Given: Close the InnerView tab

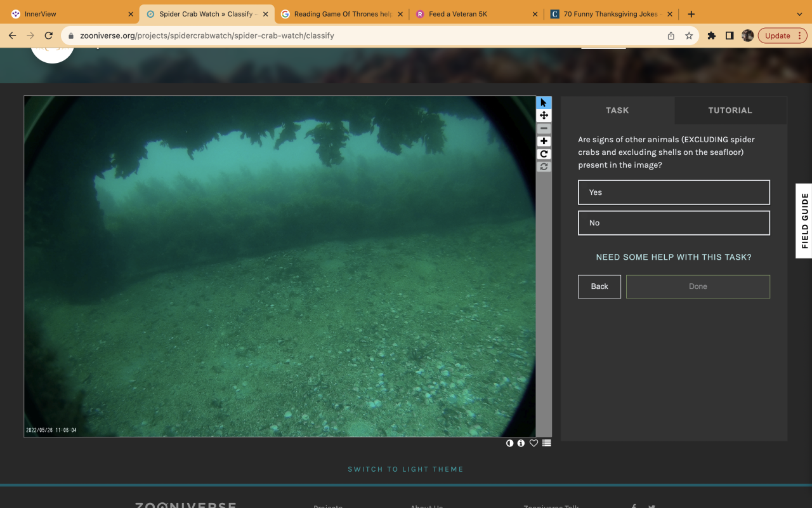Looking at the screenshot, I should point(131,14).
